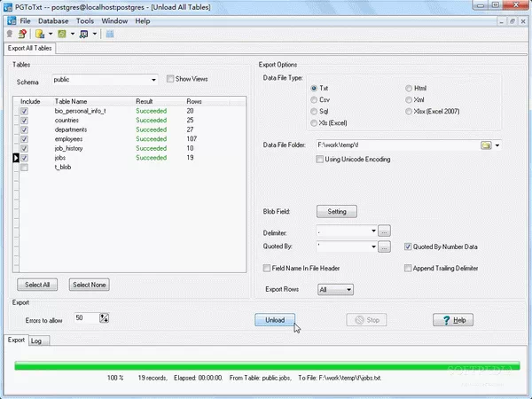Select the Csv data file type
The height and width of the screenshot is (399, 532).
[314, 100]
